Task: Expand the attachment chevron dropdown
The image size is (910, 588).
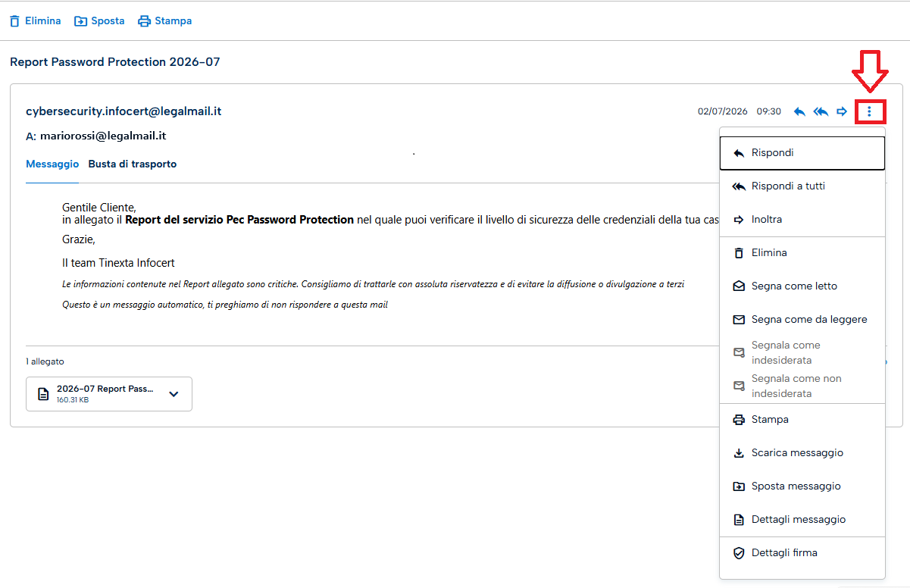Action: (x=174, y=394)
